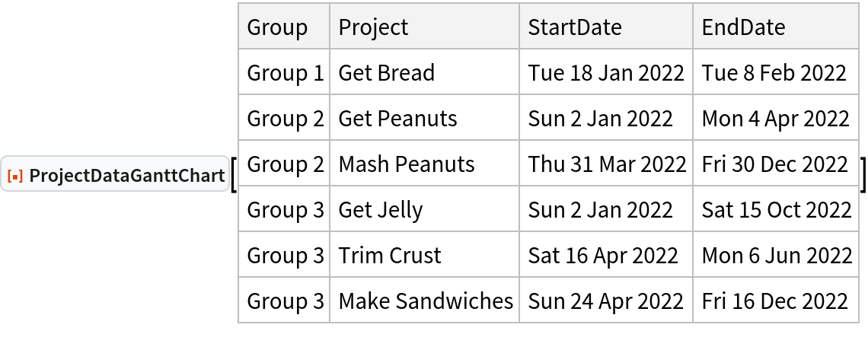Select last row cell under Project
Image resolution: width=868 pixels, height=350 pixels.
pyautogui.click(x=424, y=299)
